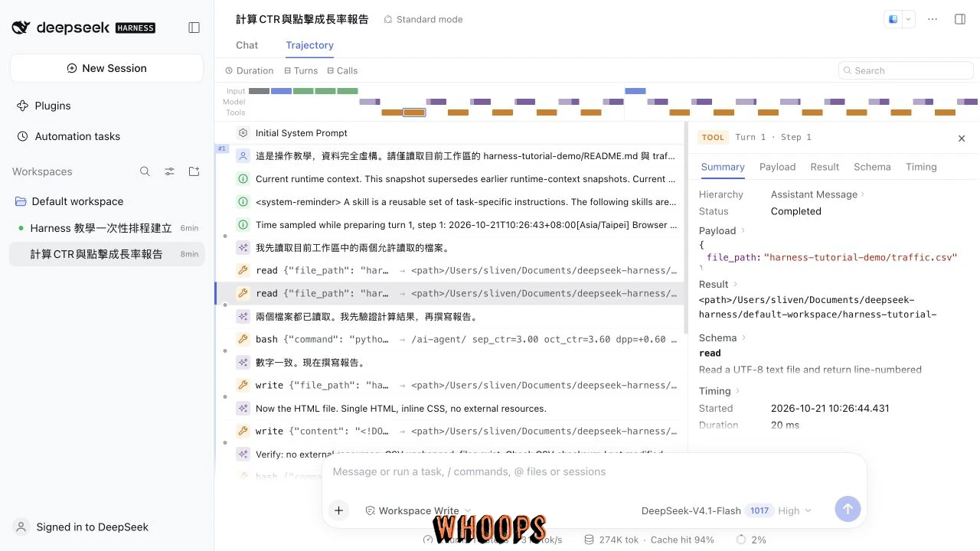Viewport: 980px width, 551px height.
Task: Click the layout view icon in header
Action: (893, 19)
